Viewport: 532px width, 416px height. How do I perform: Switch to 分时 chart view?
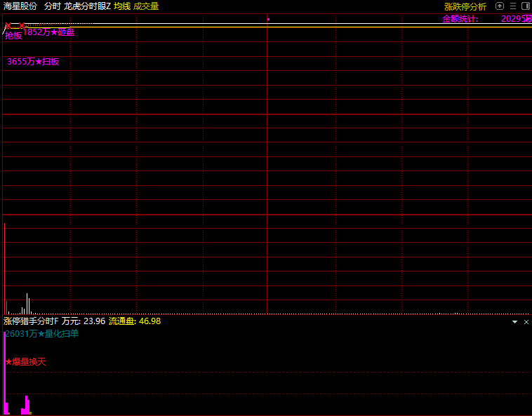tap(52, 6)
